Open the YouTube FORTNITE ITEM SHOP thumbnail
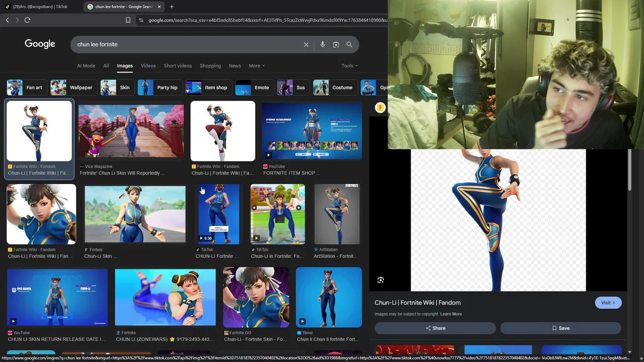Viewport: 644px width, 362px height. click(x=312, y=131)
